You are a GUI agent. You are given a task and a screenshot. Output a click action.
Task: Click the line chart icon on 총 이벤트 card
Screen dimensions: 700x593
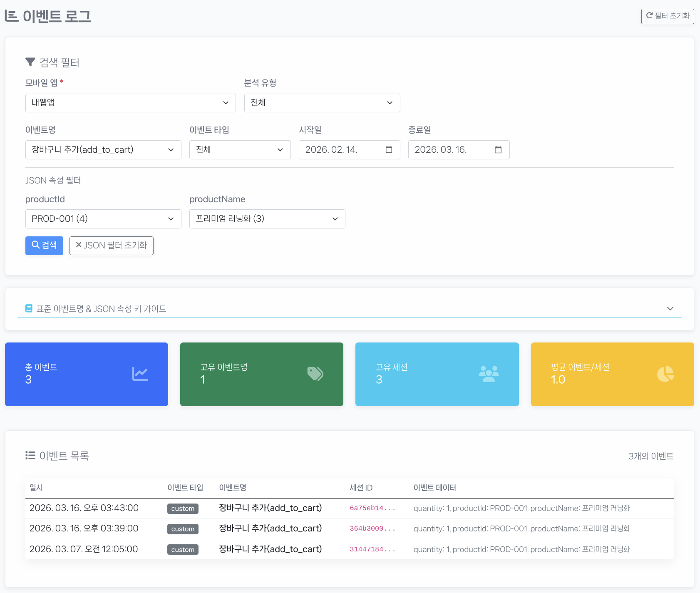tap(140, 374)
